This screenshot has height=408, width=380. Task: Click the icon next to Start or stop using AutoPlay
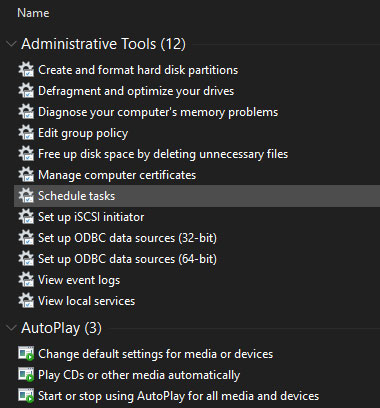pyautogui.click(x=26, y=396)
